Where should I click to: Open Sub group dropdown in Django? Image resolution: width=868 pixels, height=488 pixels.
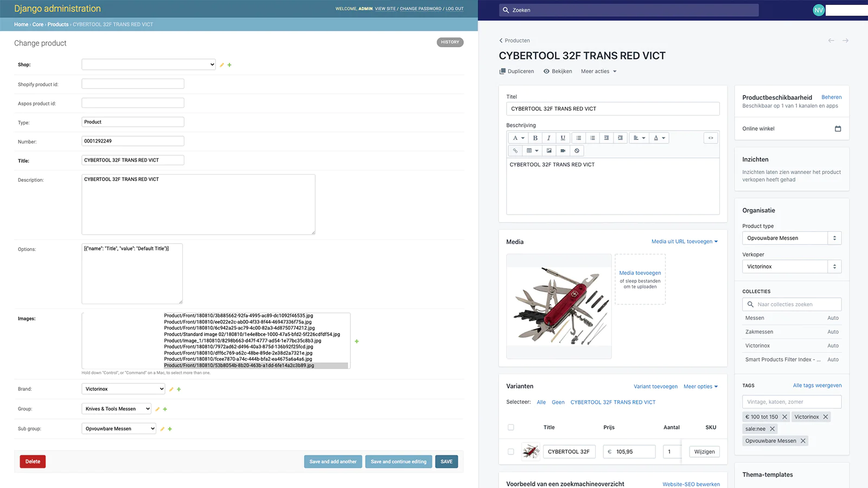pos(119,428)
